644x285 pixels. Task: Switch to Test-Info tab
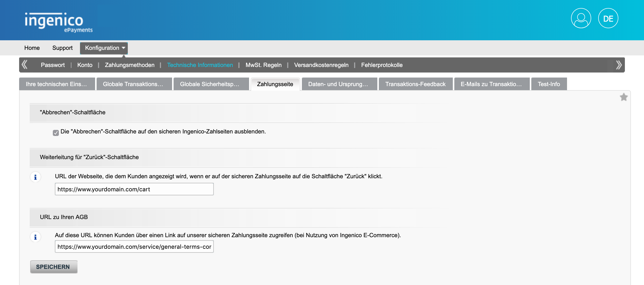point(549,84)
